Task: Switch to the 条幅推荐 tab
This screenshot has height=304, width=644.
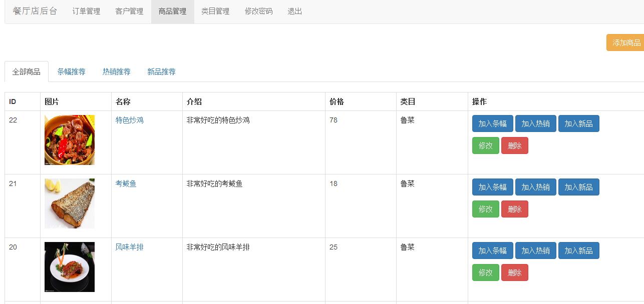Action: tap(71, 72)
